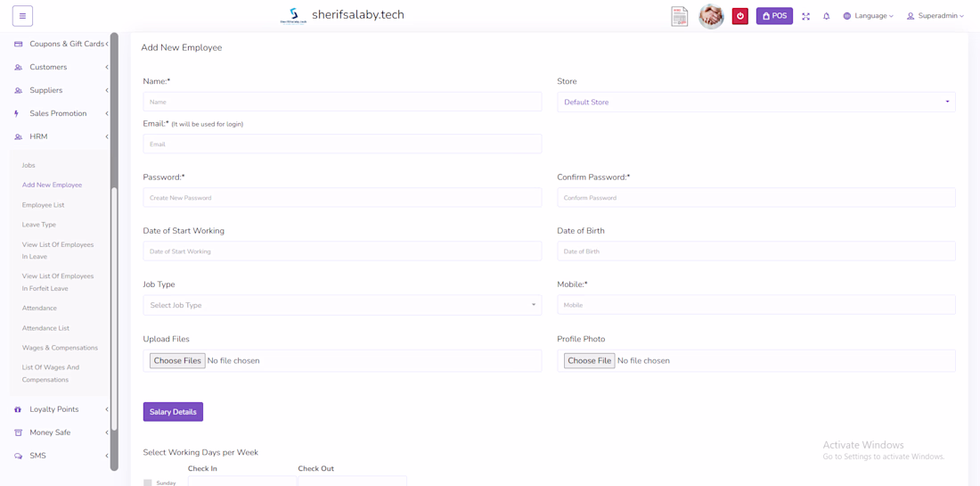980x486 pixels.
Task: Click the Confirm Password field
Action: [x=756, y=198]
